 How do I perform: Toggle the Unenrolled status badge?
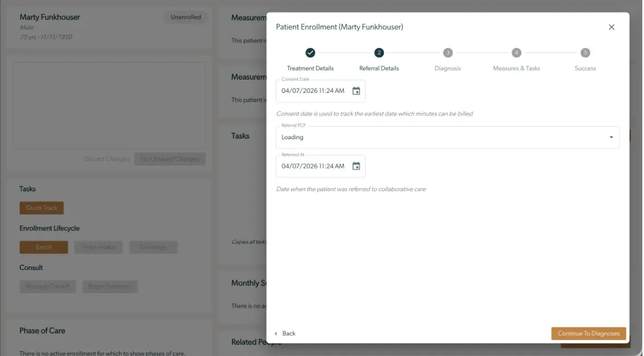[186, 17]
